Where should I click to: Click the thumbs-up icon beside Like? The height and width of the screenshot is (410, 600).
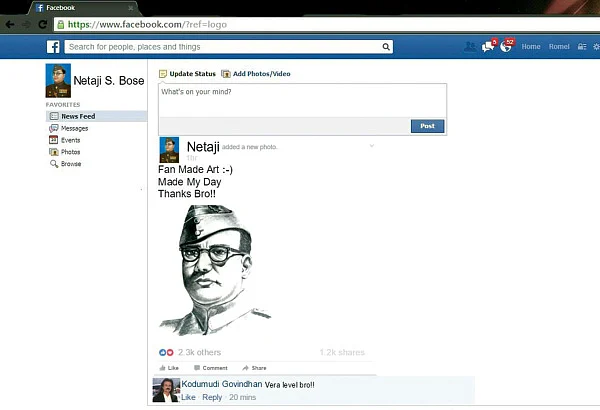coord(162,368)
